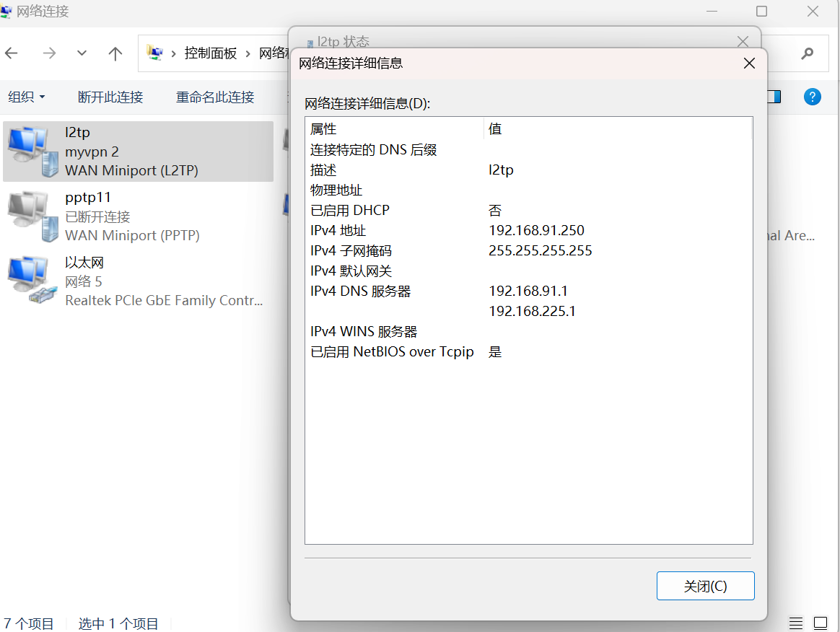Screen dimensions: 840x632
Task: Click the WAN Miniport (L2TP) text
Action: point(132,170)
